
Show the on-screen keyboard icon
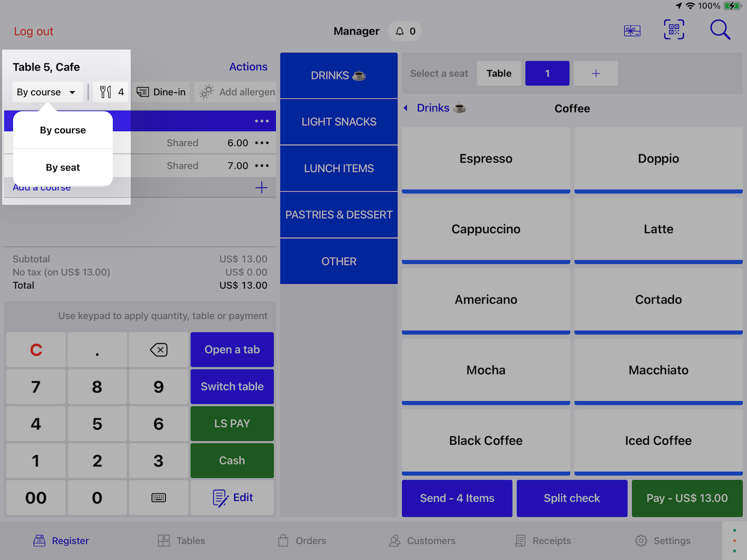(x=158, y=498)
